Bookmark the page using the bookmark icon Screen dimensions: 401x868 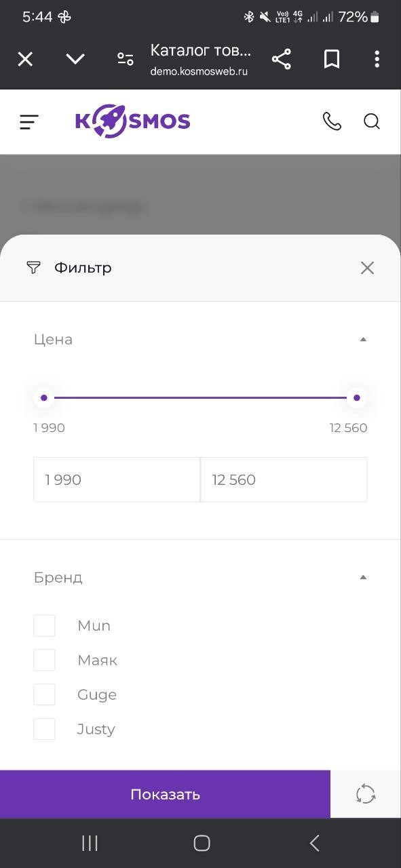[x=331, y=59]
